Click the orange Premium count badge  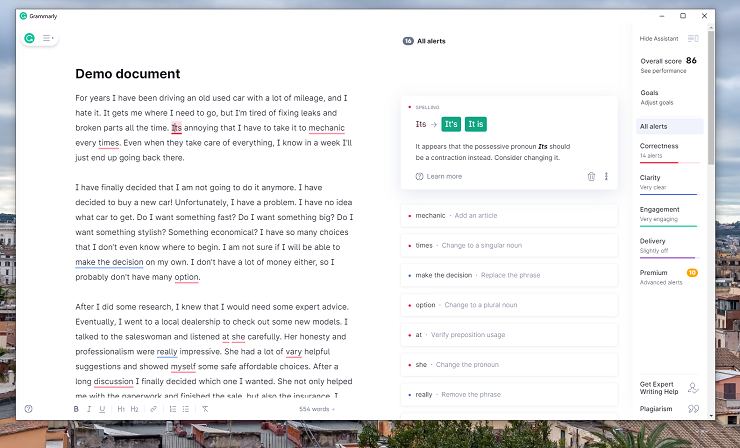click(692, 273)
